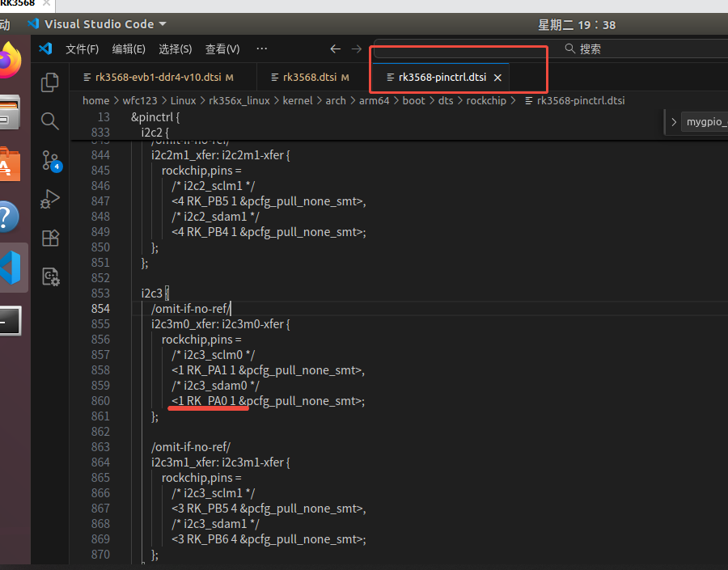Select the rk3568-pinctrl.dtsi tab
The width and height of the screenshot is (728, 570).
point(442,77)
